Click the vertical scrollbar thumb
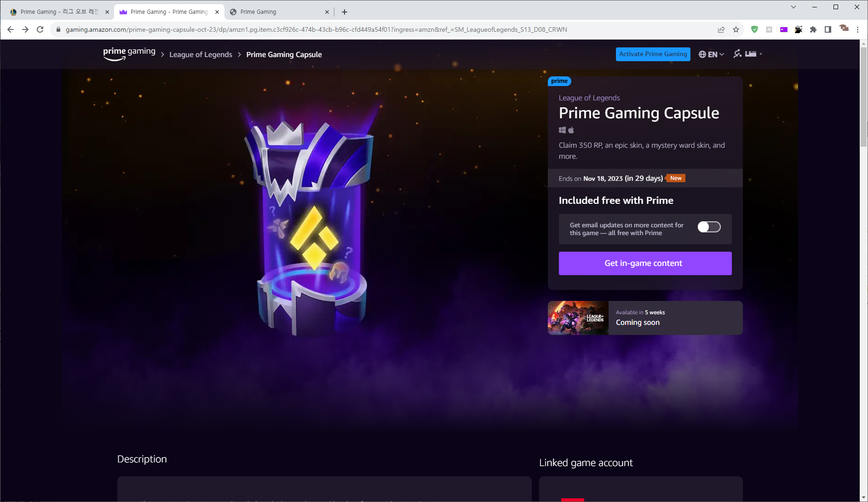868x502 pixels. [x=863, y=97]
